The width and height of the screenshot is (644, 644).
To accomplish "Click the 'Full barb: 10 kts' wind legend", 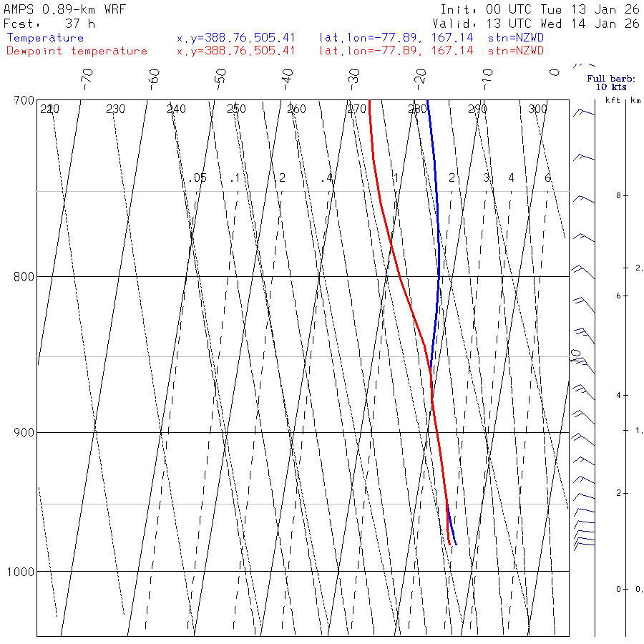I will click(611, 82).
